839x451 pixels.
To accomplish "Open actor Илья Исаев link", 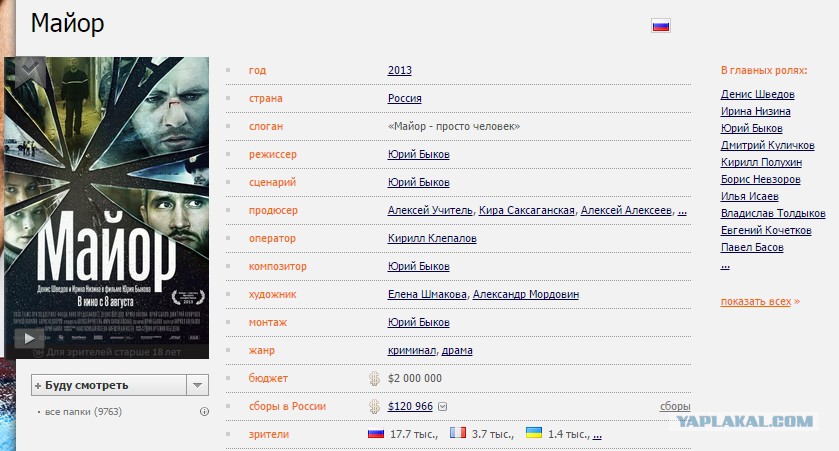I will [x=749, y=196].
